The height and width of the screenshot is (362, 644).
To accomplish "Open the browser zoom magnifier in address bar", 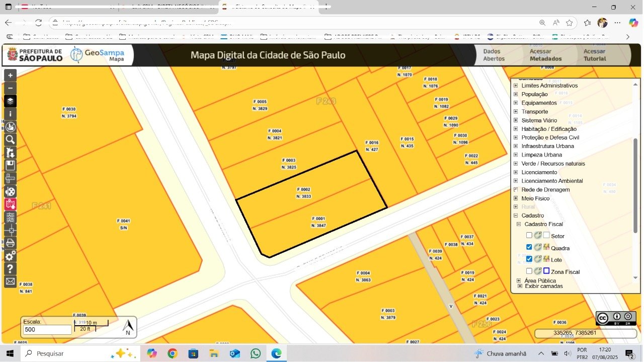I will 542,23.
